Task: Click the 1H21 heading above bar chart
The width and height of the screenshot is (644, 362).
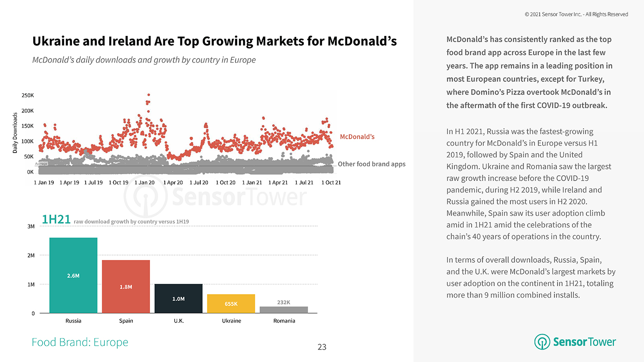Action: [56, 219]
